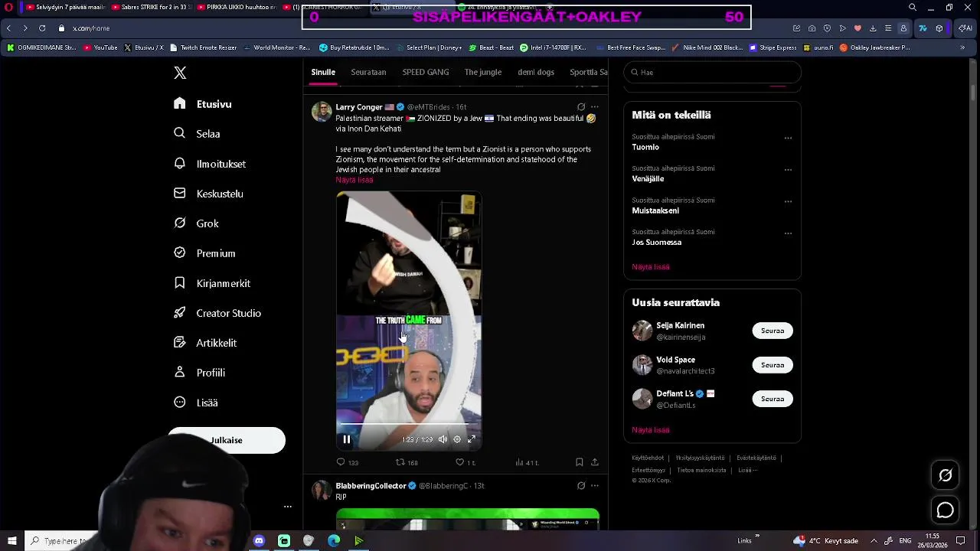Viewport: 980px width, 551px height.
Task: Go back in the browser
Action: (8, 28)
